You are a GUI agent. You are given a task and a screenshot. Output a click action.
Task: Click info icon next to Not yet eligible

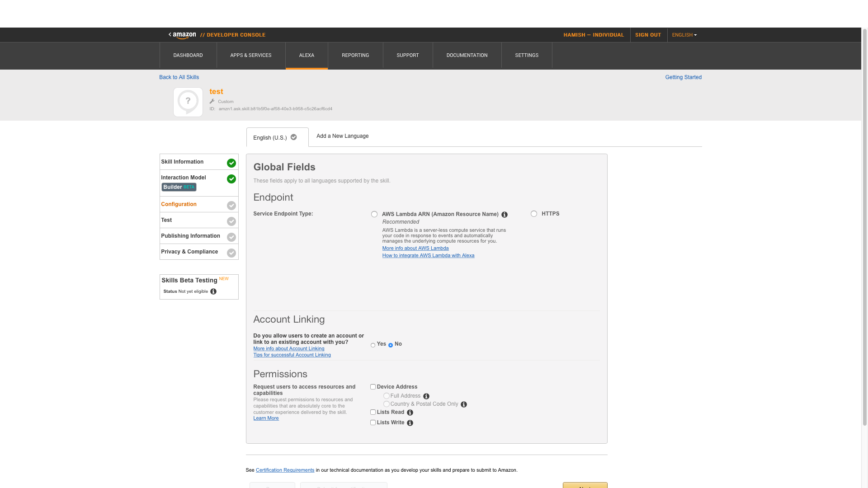(x=213, y=291)
